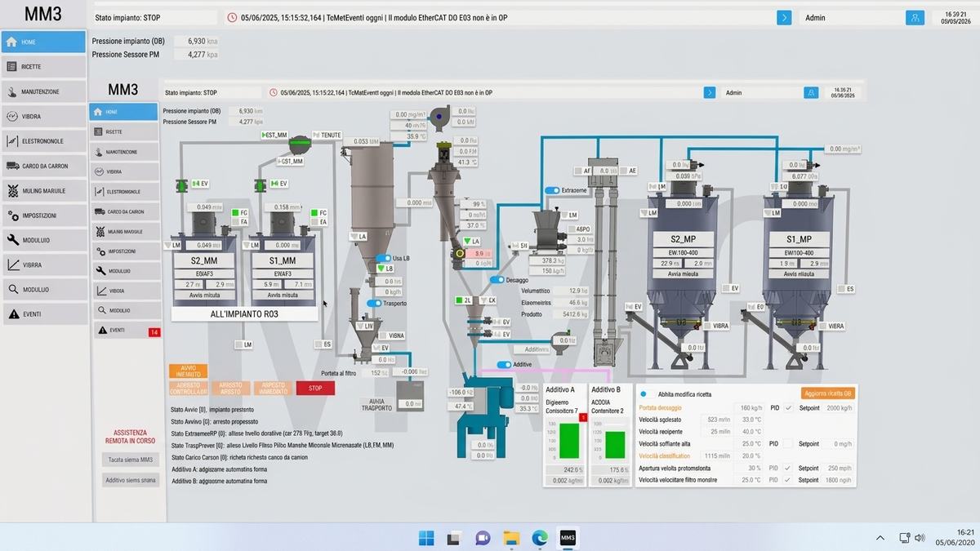Click the red STOP button
The height and width of the screenshot is (551, 980).
click(315, 389)
